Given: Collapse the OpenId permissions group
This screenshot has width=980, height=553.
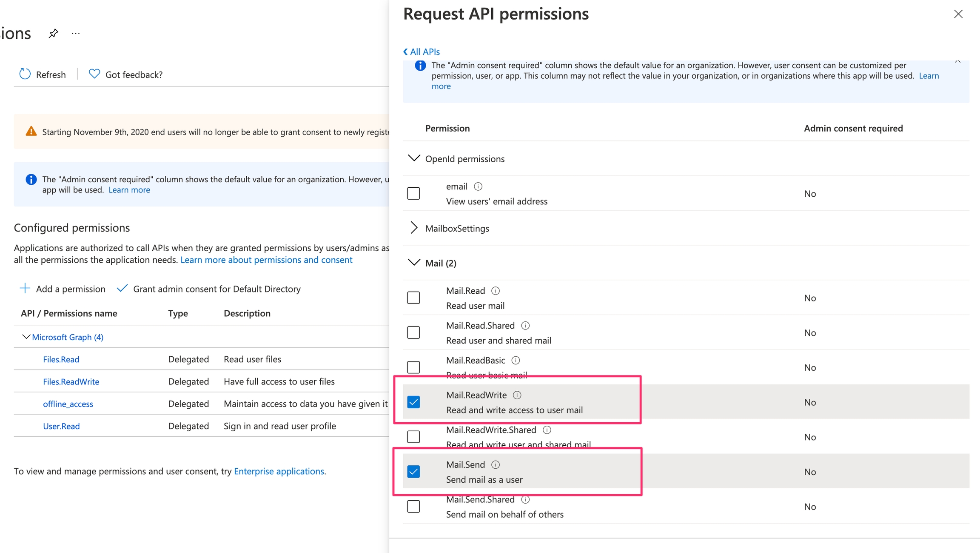Looking at the screenshot, I should pos(413,158).
